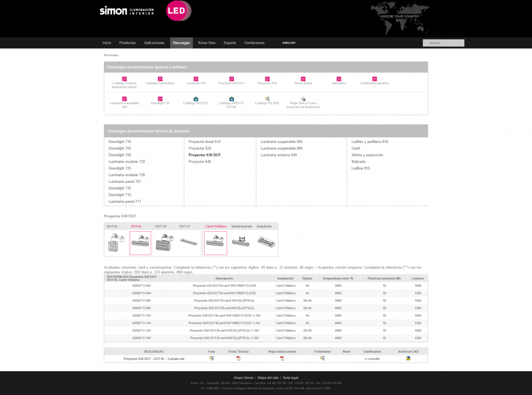Open the Condiciones garantía document icon
This screenshot has height=395, width=532.
pyautogui.click(x=374, y=79)
